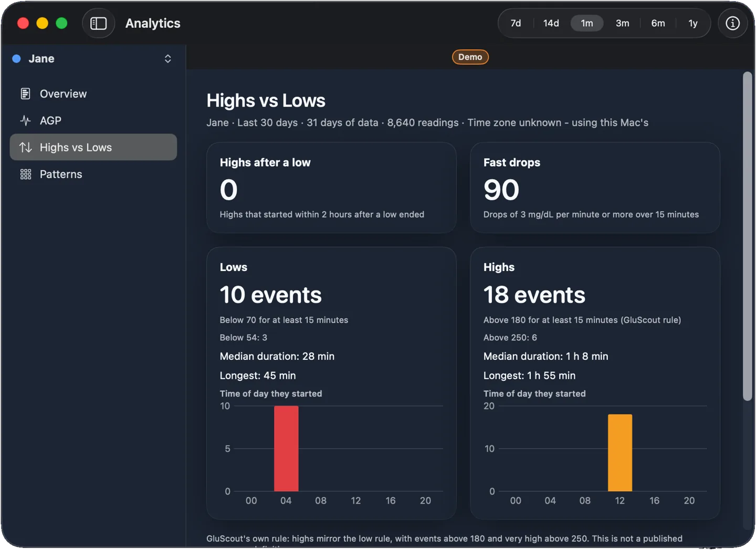This screenshot has height=550, width=756.
Task: Click the Highs card title
Action: pos(499,267)
